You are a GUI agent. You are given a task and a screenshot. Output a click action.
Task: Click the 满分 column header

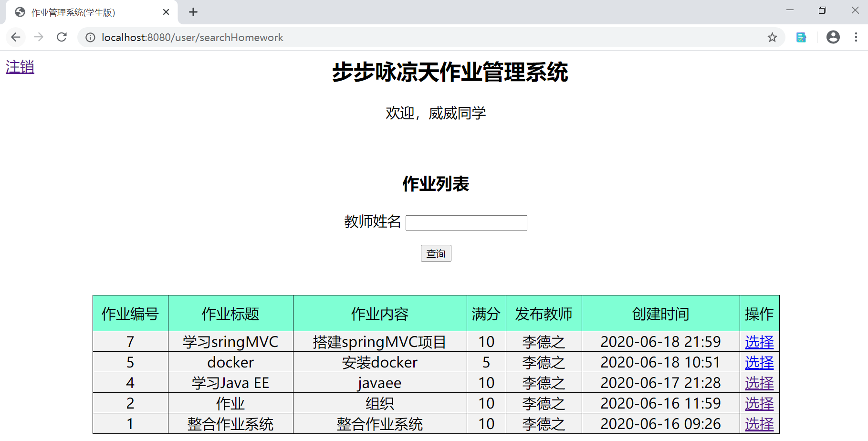tap(486, 314)
